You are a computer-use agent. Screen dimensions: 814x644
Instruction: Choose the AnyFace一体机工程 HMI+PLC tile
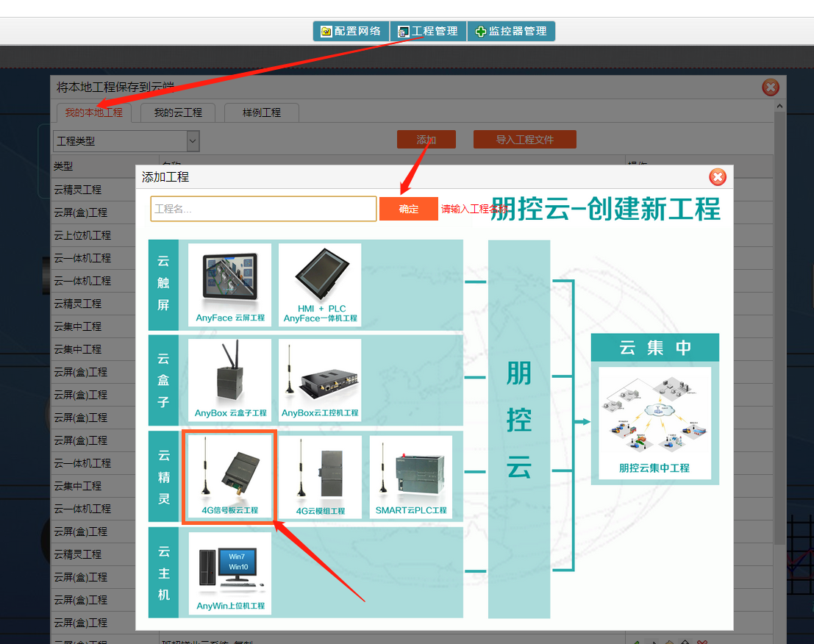point(320,285)
